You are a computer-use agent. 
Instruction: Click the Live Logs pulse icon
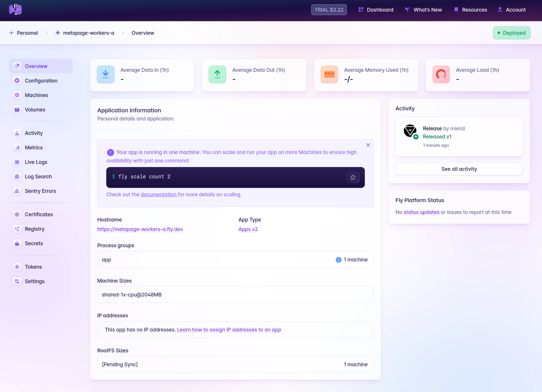(17, 162)
